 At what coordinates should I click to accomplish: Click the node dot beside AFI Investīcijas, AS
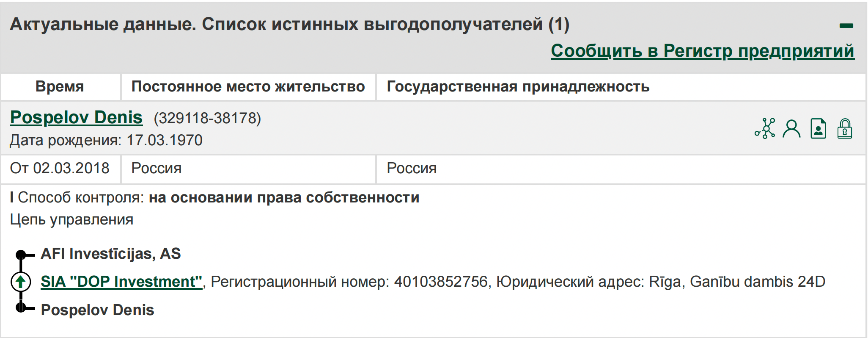[20, 255]
